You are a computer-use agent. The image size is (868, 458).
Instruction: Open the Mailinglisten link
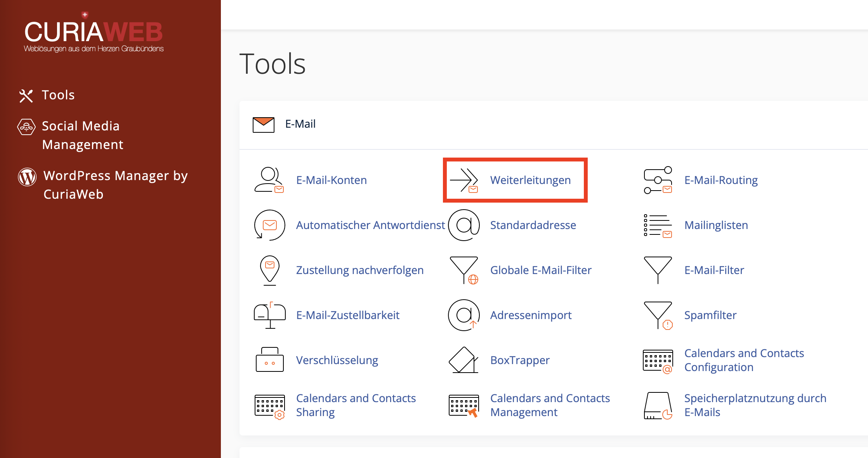716,225
